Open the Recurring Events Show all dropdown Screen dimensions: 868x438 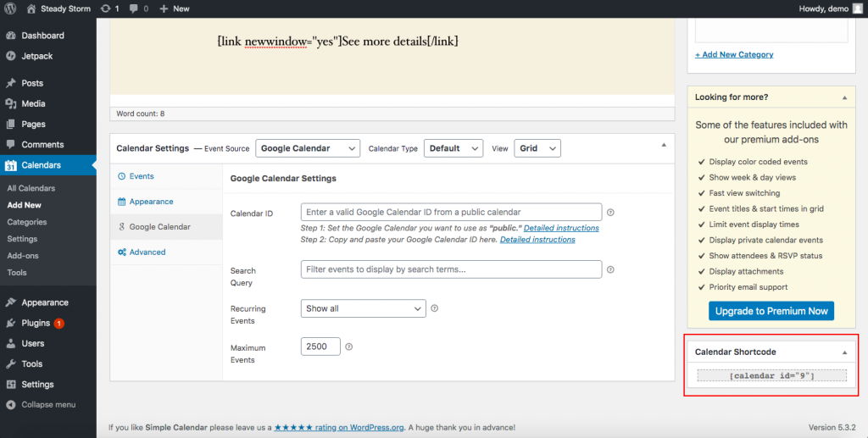(x=363, y=308)
